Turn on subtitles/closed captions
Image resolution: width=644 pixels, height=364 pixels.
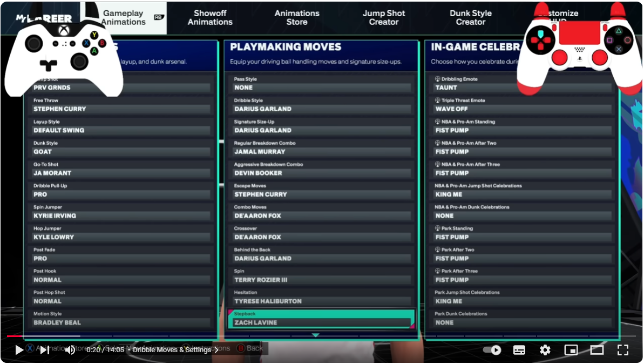pos(519,350)
